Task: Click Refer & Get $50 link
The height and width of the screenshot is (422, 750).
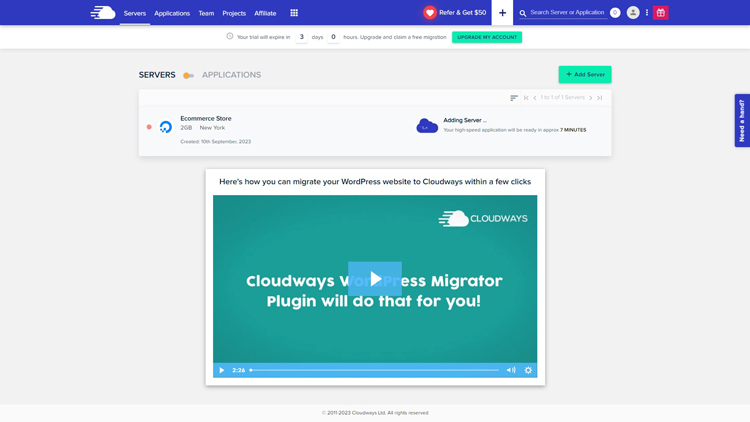Action: coord(463,12)
